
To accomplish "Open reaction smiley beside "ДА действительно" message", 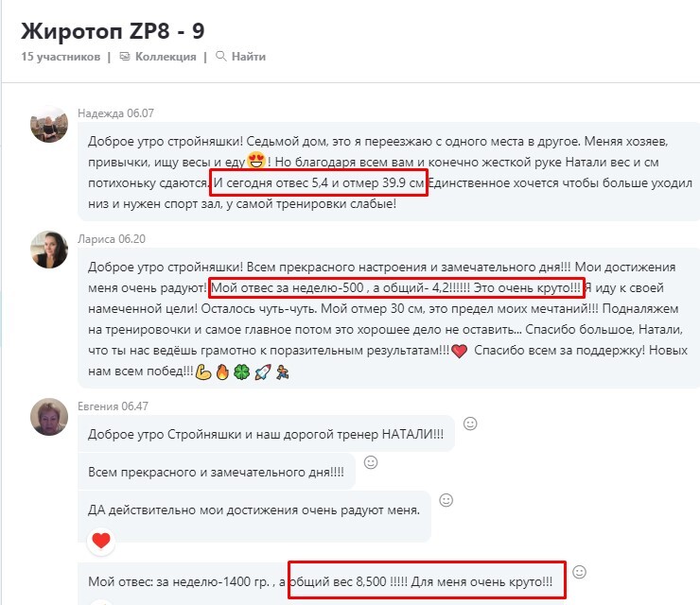I will click(x=446, y=500).
